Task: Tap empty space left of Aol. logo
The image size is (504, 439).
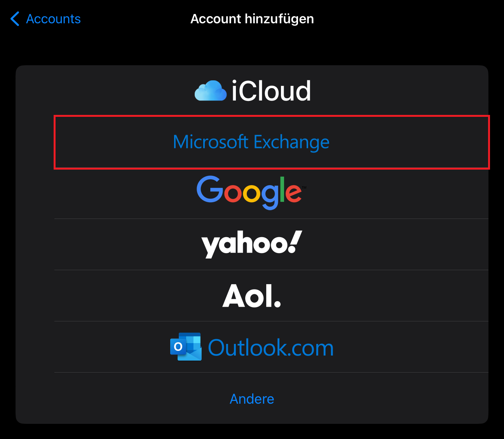Action: [136, 296]
